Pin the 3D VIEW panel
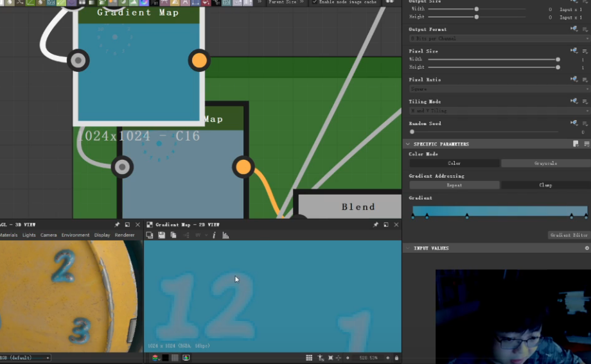Image resolution: width=591 pixels, height=364 pixels. coord(117,225)
